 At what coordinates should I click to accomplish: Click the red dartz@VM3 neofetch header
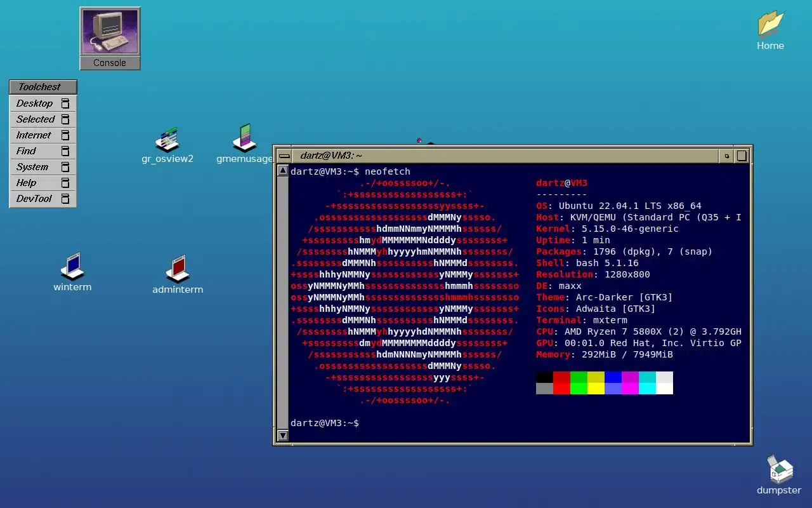pos(561,183)
